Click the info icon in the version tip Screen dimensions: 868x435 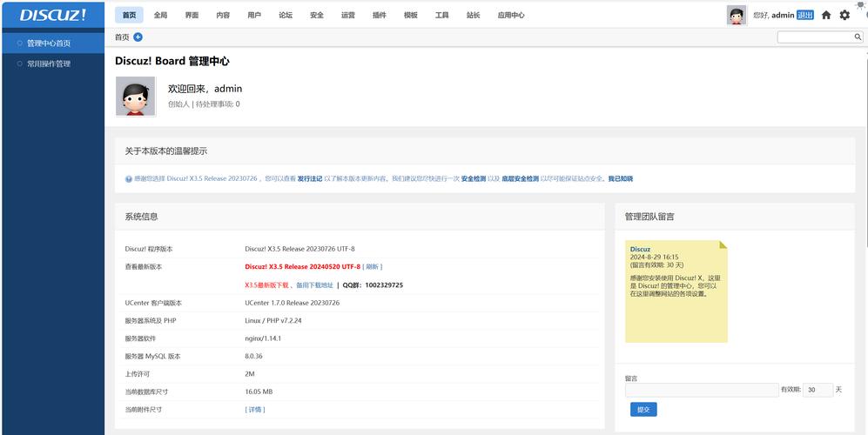coord(129,178)
